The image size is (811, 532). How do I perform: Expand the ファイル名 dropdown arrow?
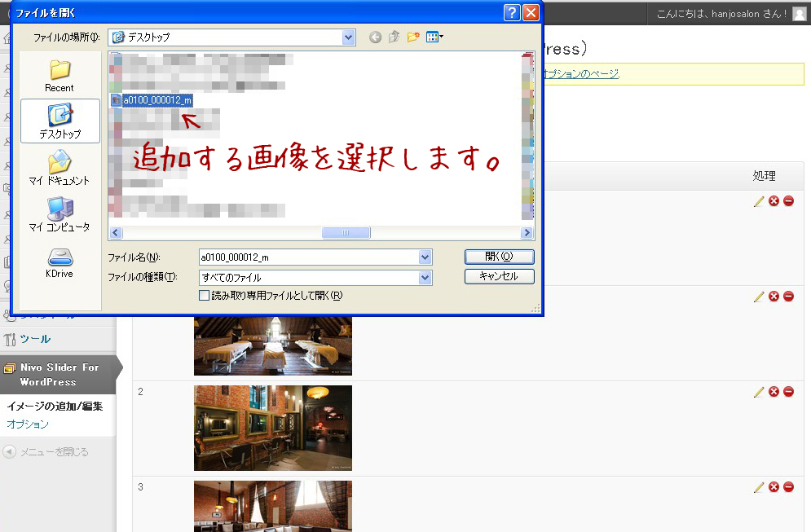425,257
